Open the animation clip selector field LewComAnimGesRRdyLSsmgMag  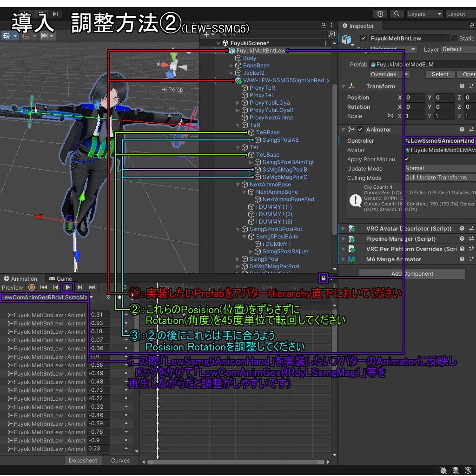tap(44, 297)
